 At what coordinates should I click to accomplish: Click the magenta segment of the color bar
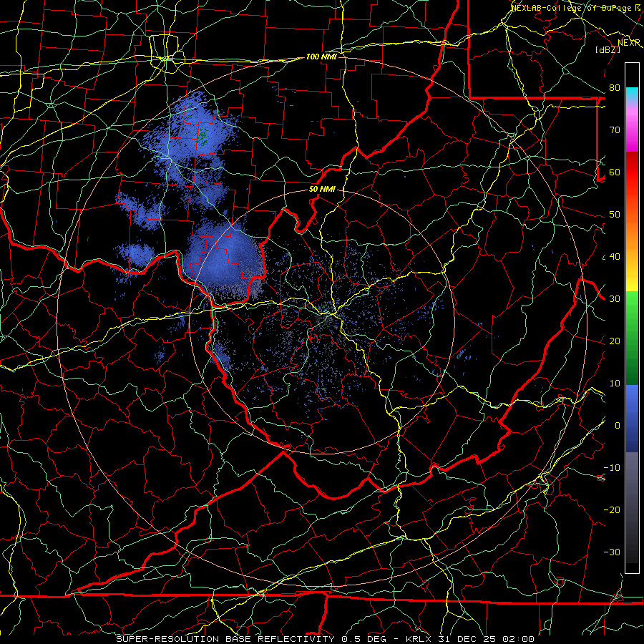pos(632,132)
